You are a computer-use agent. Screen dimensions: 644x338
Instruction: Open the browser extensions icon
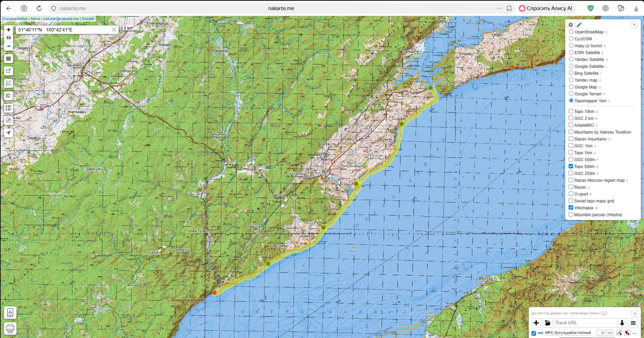click(x=621, y=9)
